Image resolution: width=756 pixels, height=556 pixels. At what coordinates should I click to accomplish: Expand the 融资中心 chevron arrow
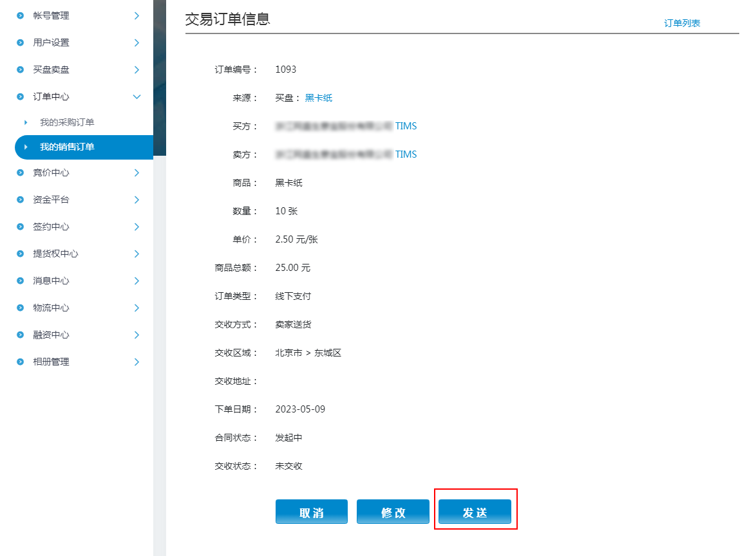(137, 335)
